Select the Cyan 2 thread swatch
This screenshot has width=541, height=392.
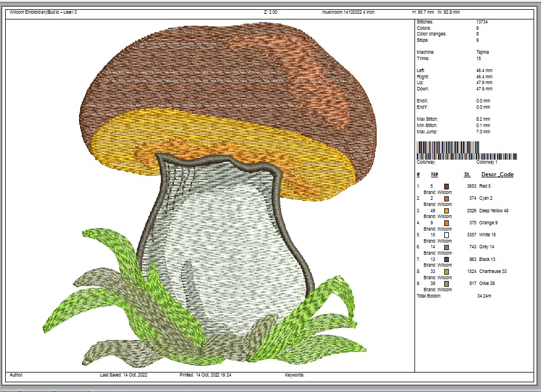click(447, 199)
